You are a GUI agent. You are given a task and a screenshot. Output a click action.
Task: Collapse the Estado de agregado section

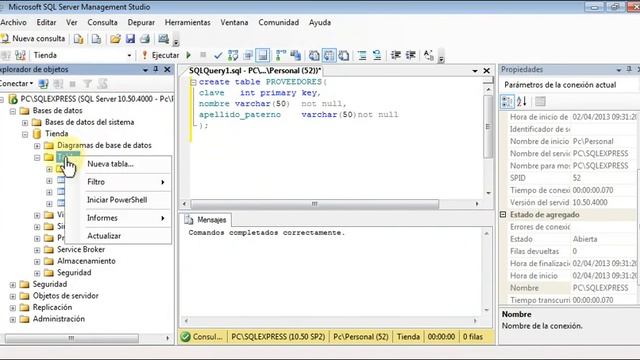click(503, 214)
